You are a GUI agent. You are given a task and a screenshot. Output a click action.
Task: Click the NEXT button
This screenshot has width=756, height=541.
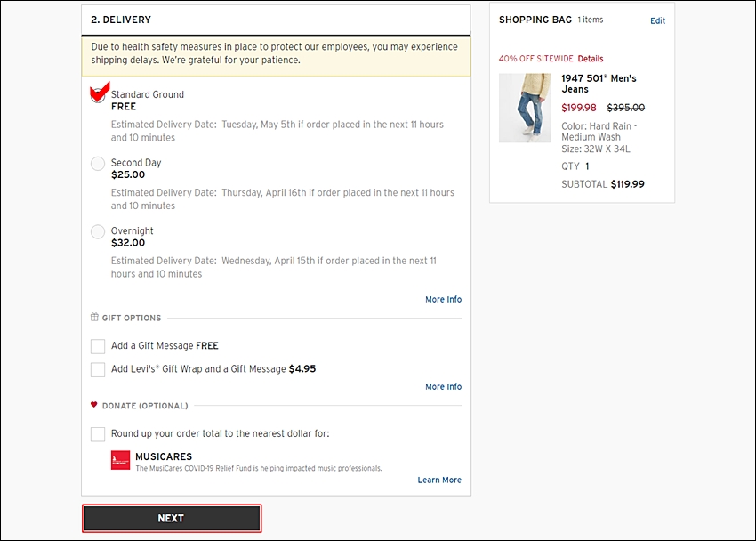(172, 519)
